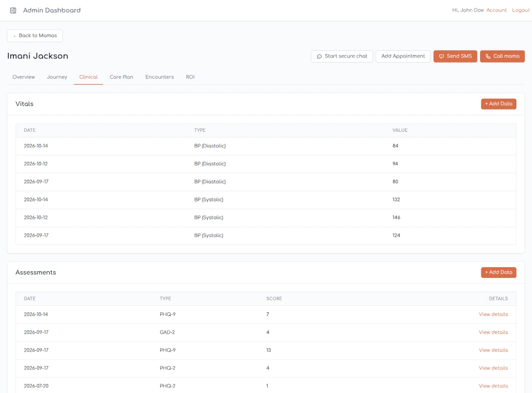Select the diastolic value 94
The height and width of the screenshot is (393, 532).
tap(395, 164)
